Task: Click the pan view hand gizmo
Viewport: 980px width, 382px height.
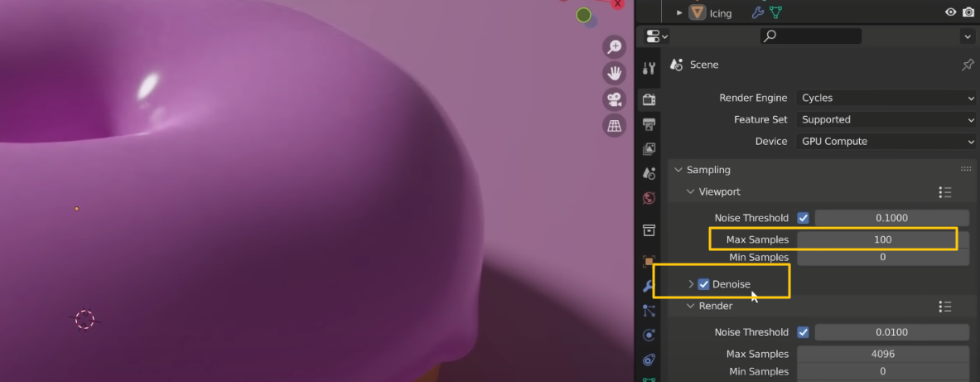Action: [615, 73]
